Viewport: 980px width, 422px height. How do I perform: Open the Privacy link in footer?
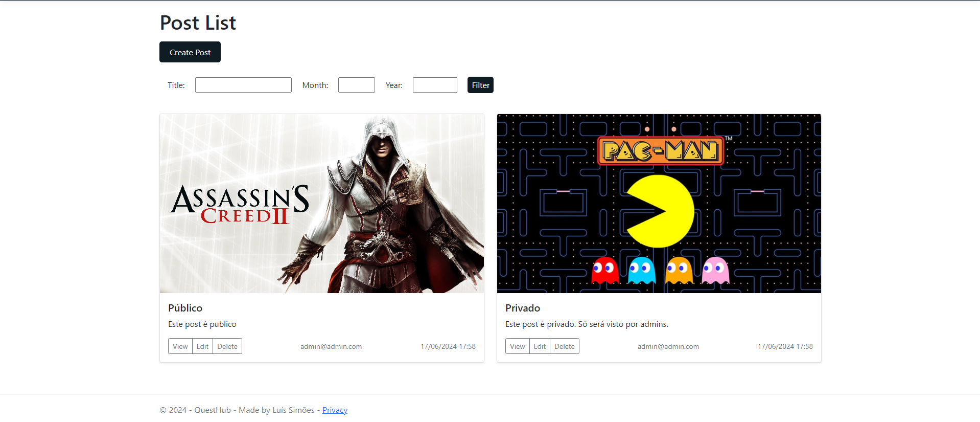pyautogui.click(x=335, y=410)
